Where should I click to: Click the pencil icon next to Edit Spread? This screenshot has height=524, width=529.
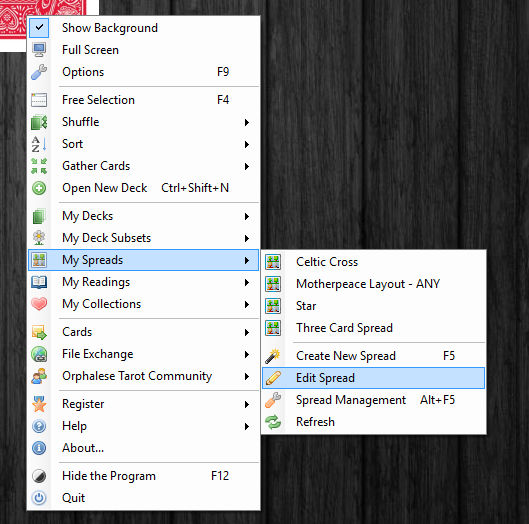(273, 378)
